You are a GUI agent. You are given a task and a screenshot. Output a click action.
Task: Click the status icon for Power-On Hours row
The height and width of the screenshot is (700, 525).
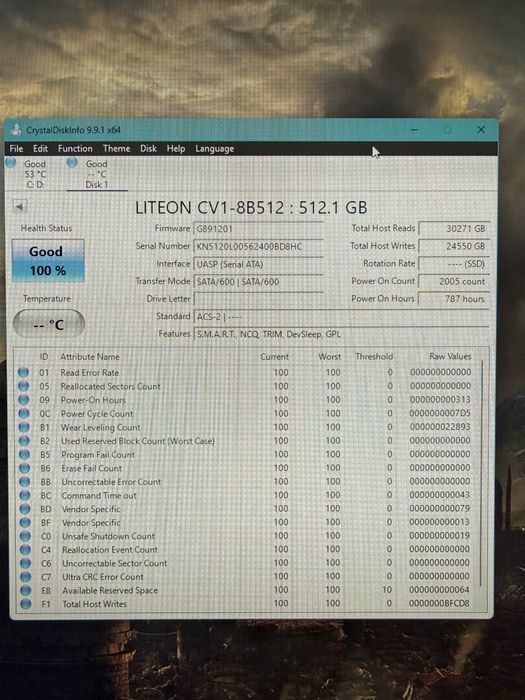tap(24, 400)
